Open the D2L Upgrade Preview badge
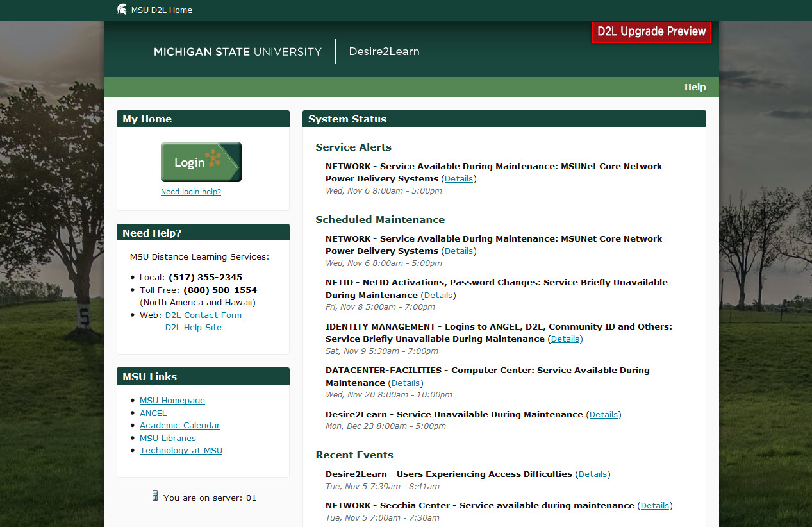This screenshot has height=527, width=812. click(x=651, y=31)
